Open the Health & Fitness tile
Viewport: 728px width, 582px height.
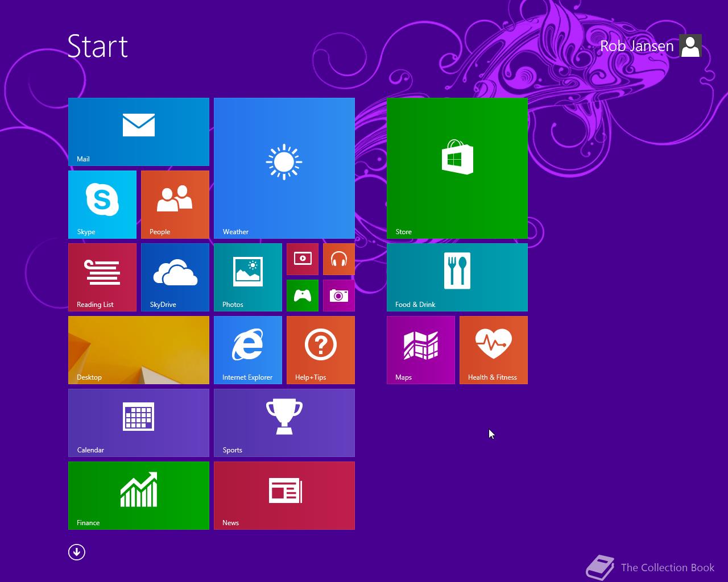click(x=494, y=350)
